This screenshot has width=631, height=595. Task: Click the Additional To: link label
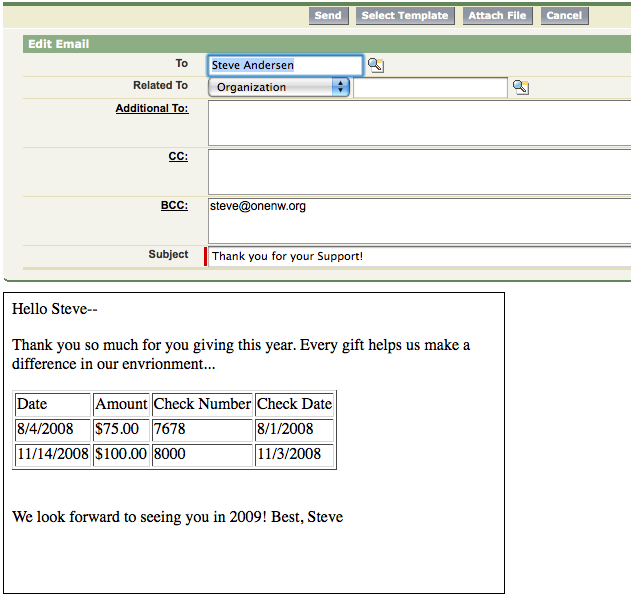click(152, 108)
